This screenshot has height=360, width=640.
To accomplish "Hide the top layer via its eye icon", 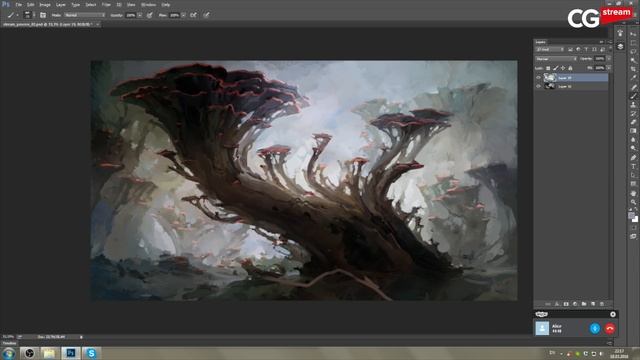I will click(538, 78).
